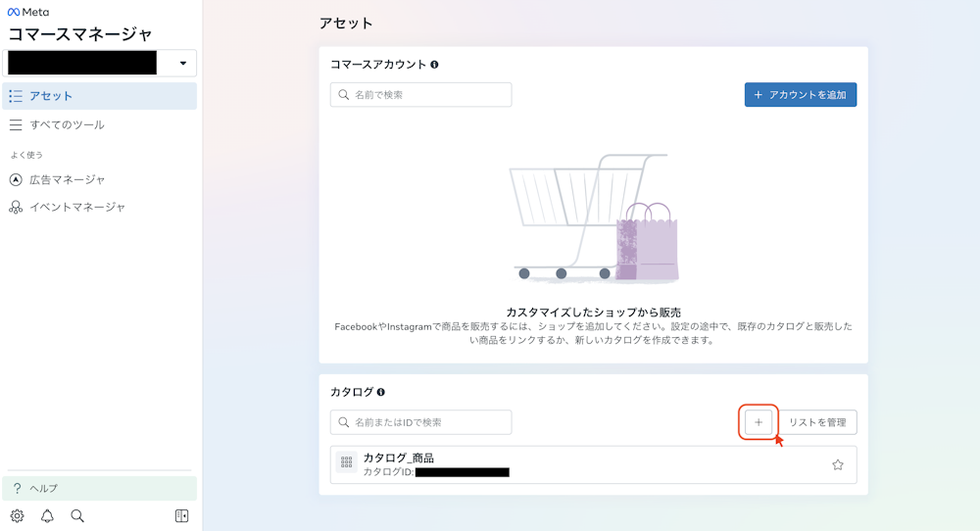
Task: Click the catalog name or ID search field
Action: pos(421,422)
